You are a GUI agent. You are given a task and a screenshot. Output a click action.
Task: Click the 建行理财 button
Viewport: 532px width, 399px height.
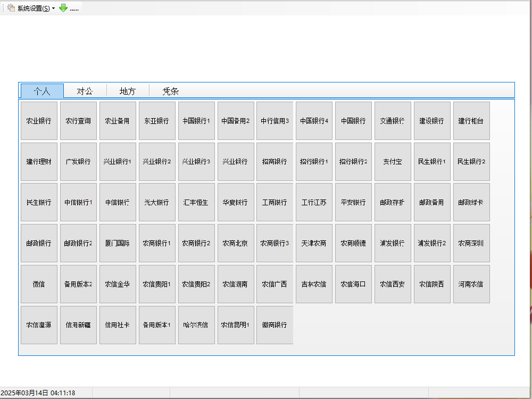[39, 162]
